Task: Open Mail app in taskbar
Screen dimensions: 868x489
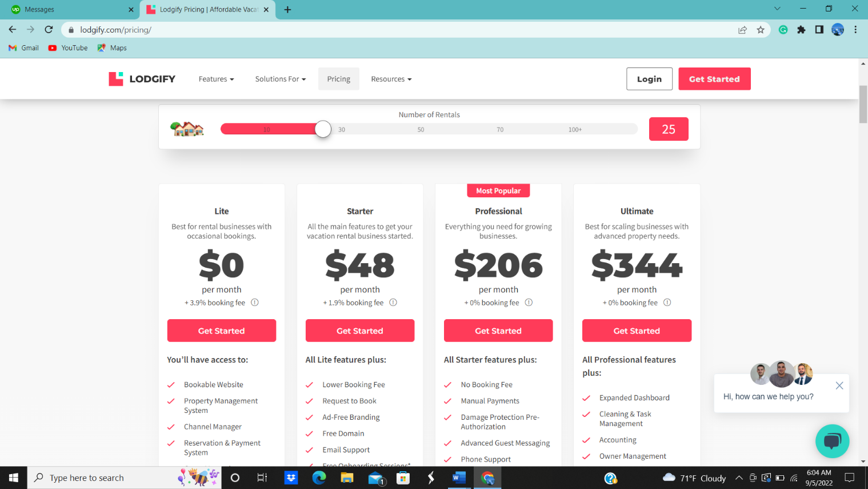Action: click(x=375, y=478)
